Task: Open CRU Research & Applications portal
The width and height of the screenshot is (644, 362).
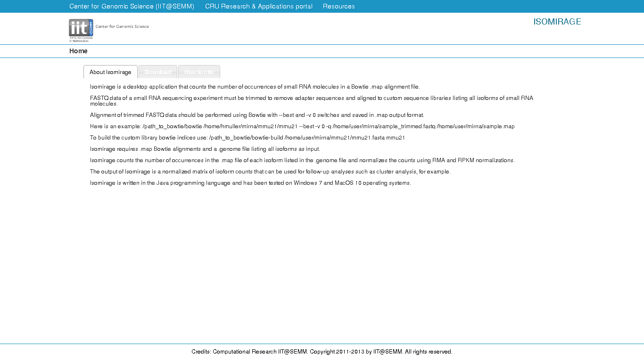Action: [x=258, y=7]
